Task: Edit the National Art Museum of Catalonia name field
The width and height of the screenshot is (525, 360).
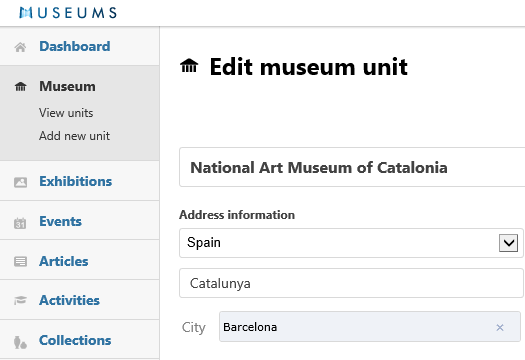Action: [352, 167]
